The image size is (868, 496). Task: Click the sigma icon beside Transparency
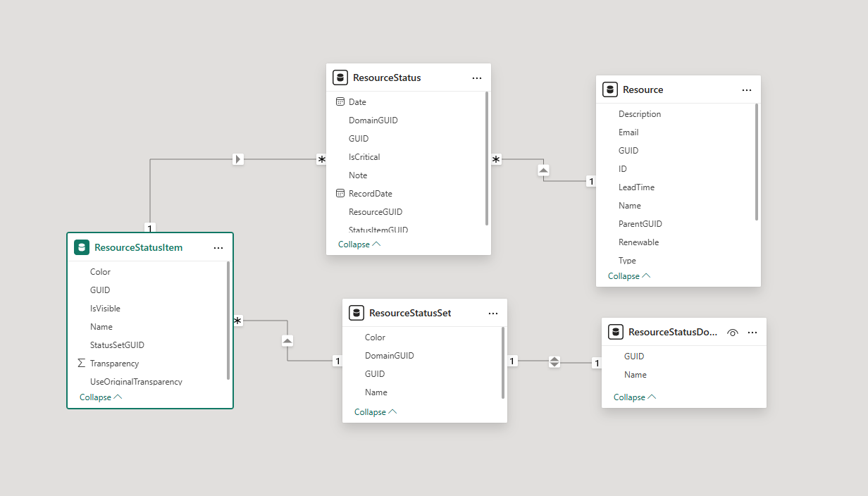[82, 364]
